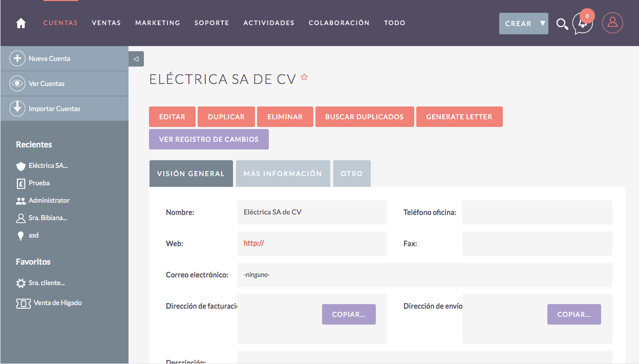Screen dimensions: 639x364
Task: Click the Nueva Cuenta plus icon
Action: (x=17, y=58)
